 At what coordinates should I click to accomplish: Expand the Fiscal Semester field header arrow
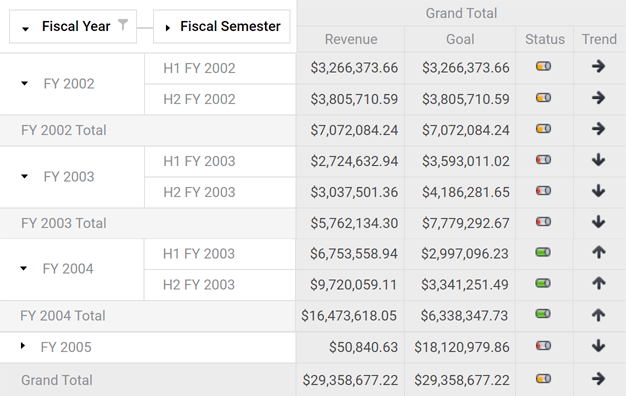pyautogui.click(x=168, y=28)
